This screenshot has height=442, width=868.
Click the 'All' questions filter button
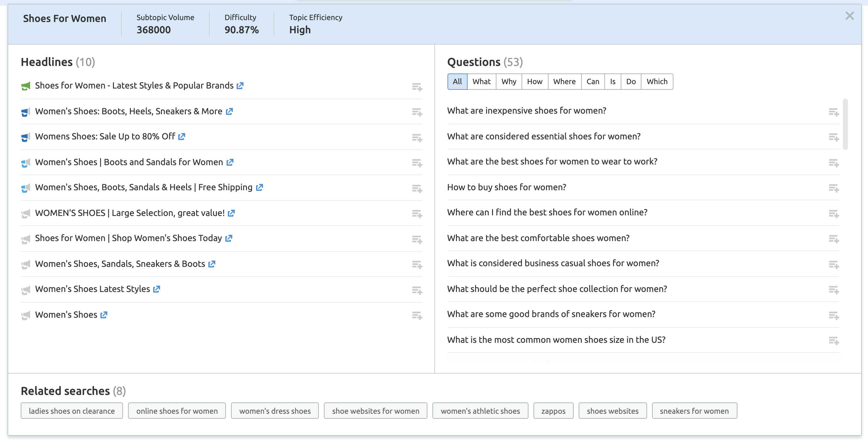click(x=457, y=81)
